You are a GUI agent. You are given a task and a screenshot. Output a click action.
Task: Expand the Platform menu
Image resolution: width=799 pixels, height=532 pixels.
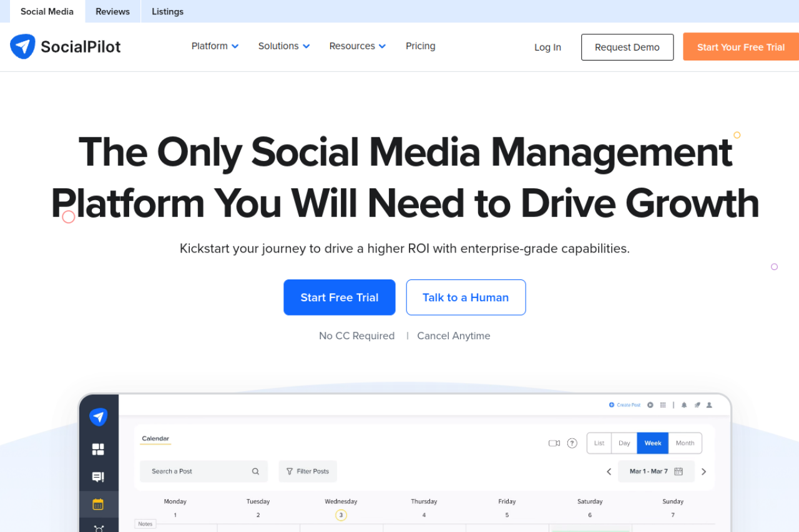pyautogui.click(x=215, y=46)
